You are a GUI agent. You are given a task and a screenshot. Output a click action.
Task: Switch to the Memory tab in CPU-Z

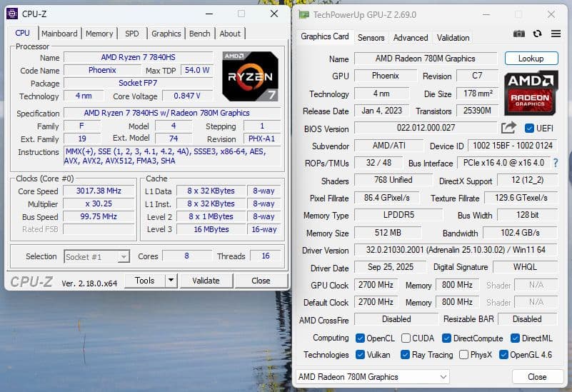[x=99, y=34]
